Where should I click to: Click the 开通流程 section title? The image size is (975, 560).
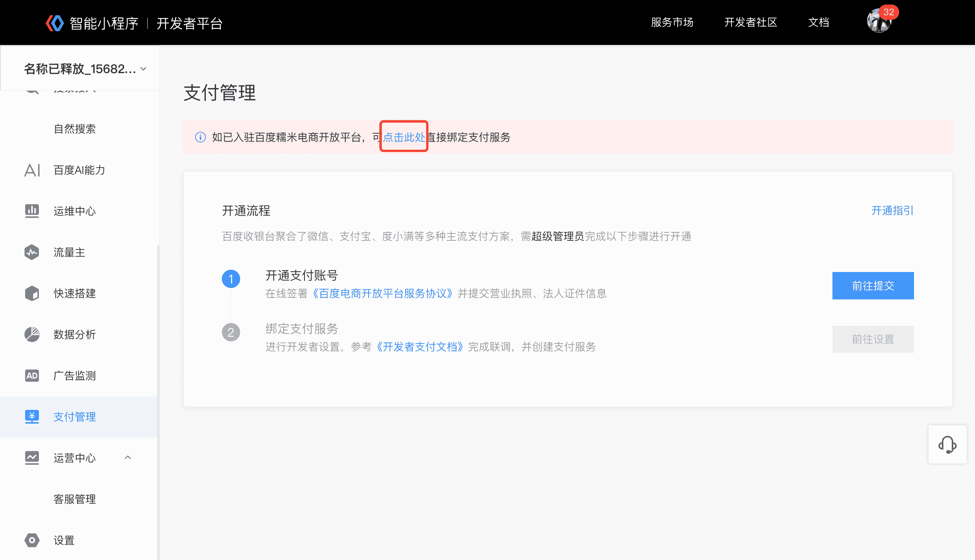246,211
